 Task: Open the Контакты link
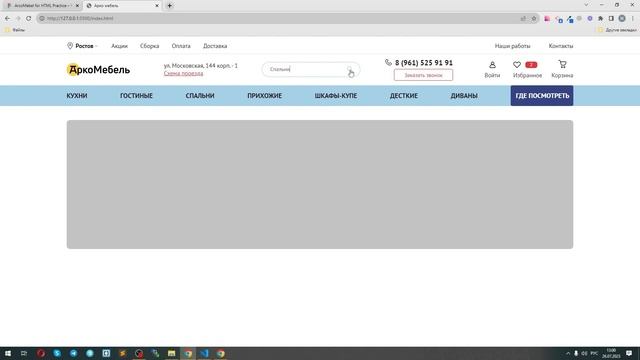coord(561,46)
